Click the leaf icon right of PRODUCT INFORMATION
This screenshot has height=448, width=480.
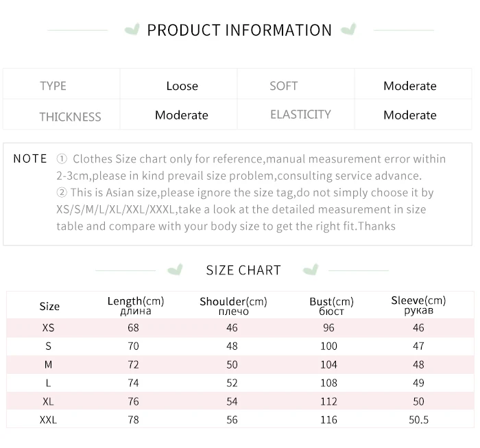tap(349, 30)
